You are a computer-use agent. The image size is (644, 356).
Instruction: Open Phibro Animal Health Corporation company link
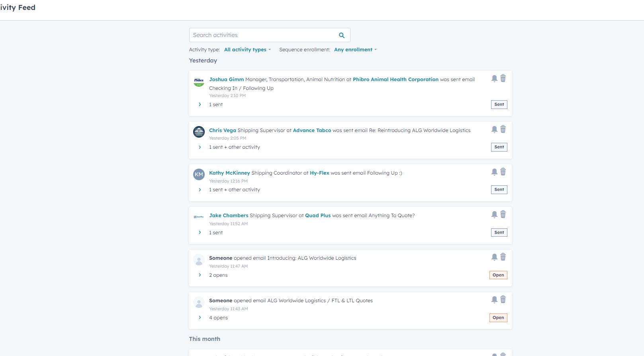[395, 80]
